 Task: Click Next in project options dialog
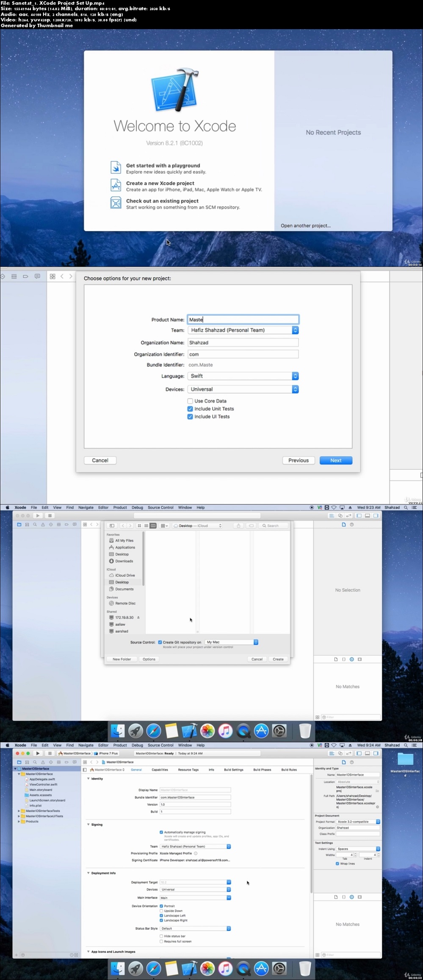pos(336,460)
